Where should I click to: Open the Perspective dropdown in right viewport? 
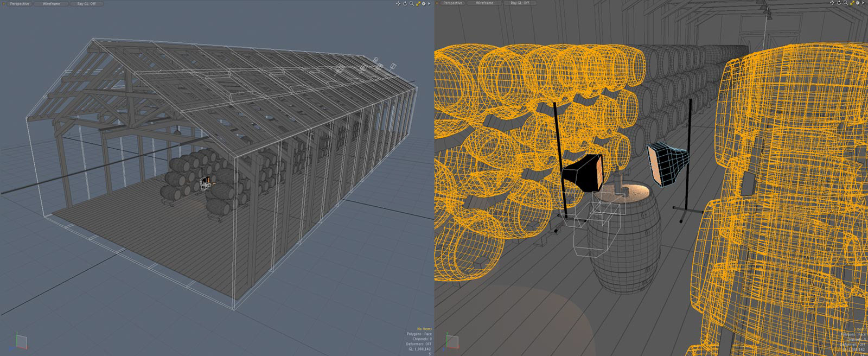[x=453, y=3]
